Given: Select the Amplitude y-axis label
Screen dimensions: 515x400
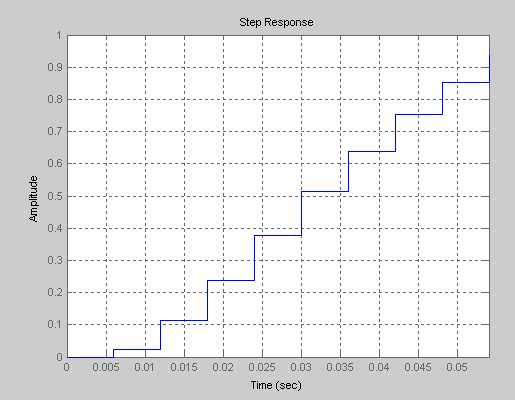Looking at the screenshot, I should pyautogui.click(x=33, y=199).
